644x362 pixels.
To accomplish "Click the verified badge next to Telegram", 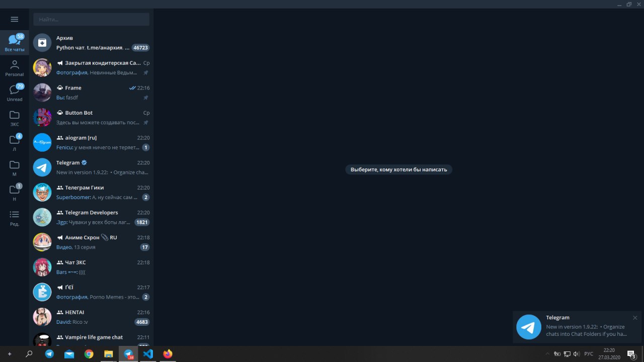I will coord(84,162).
